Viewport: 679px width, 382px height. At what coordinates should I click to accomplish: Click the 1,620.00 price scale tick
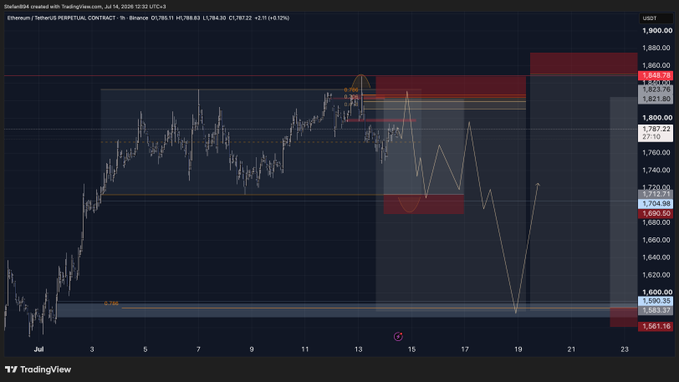[657, 275]
